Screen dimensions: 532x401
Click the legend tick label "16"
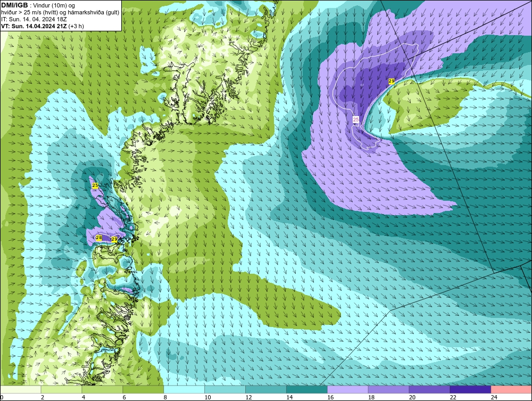[330, 397]
